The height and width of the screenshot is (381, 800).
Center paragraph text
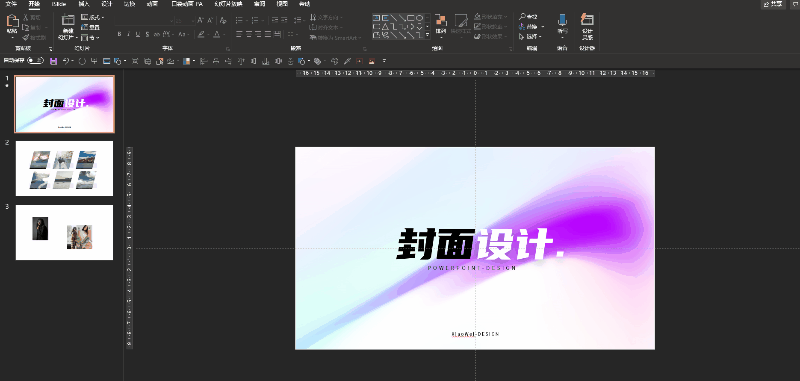(x=248, y=35)
